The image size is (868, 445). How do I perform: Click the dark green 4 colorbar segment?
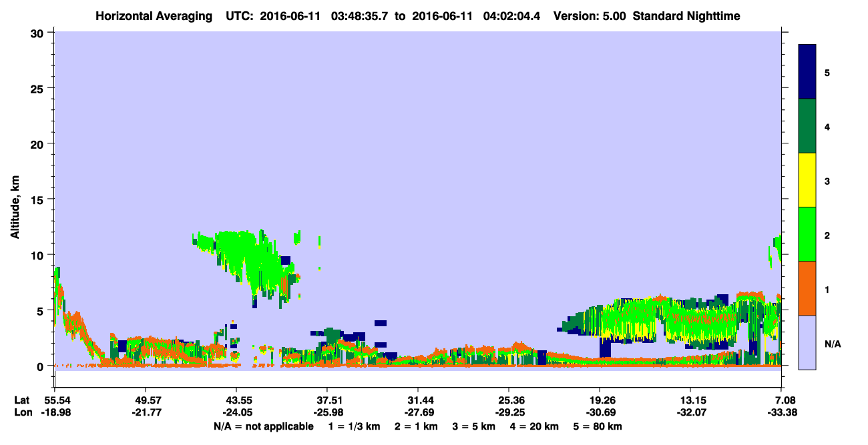coord(807,126)
